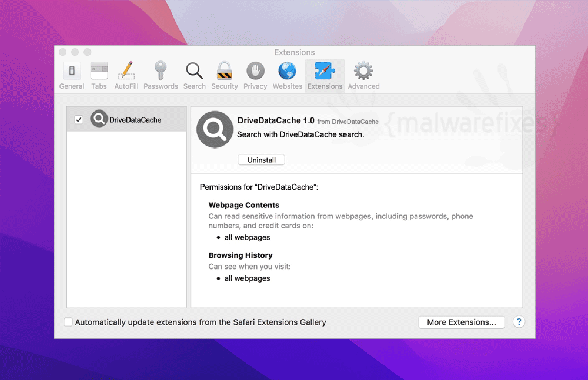Viewport: 588px width, 380px height.
Task: Disable the DriveDataCache extension checkbox
Action: coord(78,120)
